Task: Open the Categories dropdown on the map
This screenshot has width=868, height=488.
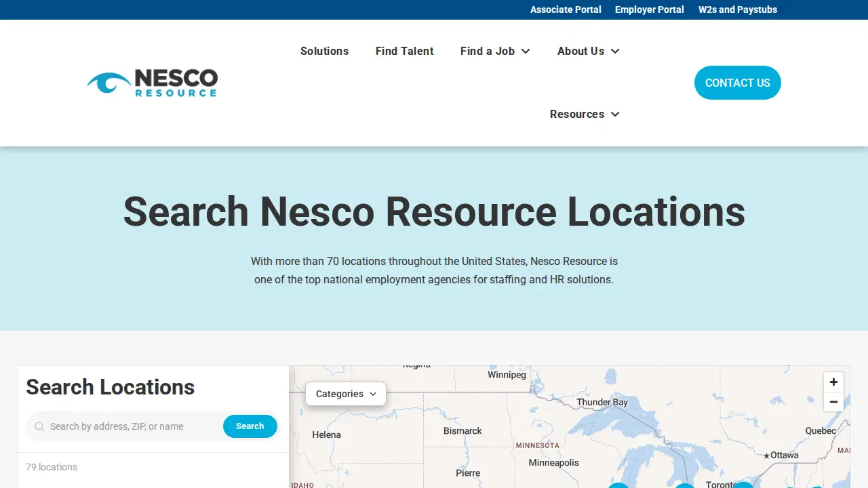Action: pos(346,394)
